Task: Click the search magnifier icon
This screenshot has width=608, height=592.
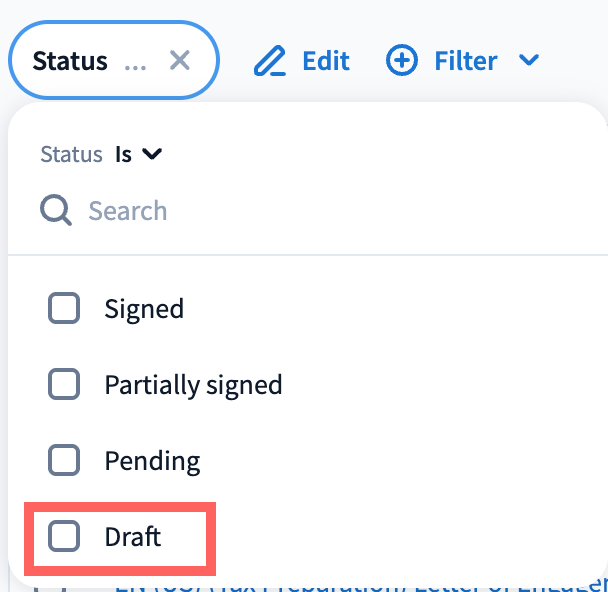Action: (x=55, y=211)
